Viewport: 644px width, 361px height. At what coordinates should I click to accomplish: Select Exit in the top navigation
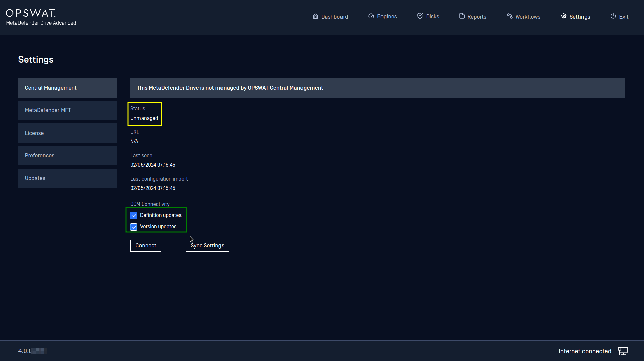619,16
